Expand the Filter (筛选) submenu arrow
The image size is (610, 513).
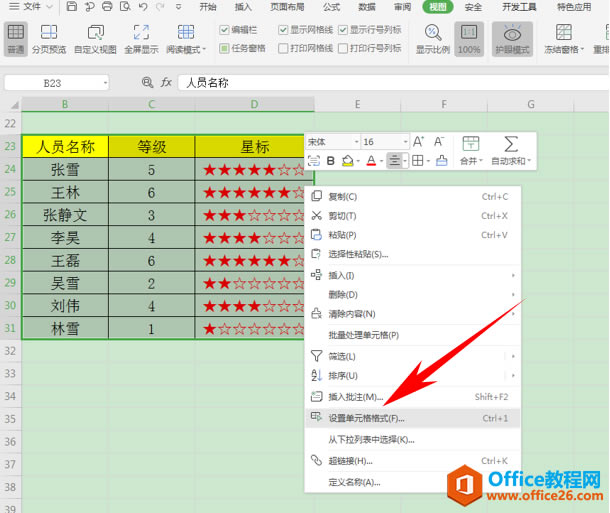point(513,356)
